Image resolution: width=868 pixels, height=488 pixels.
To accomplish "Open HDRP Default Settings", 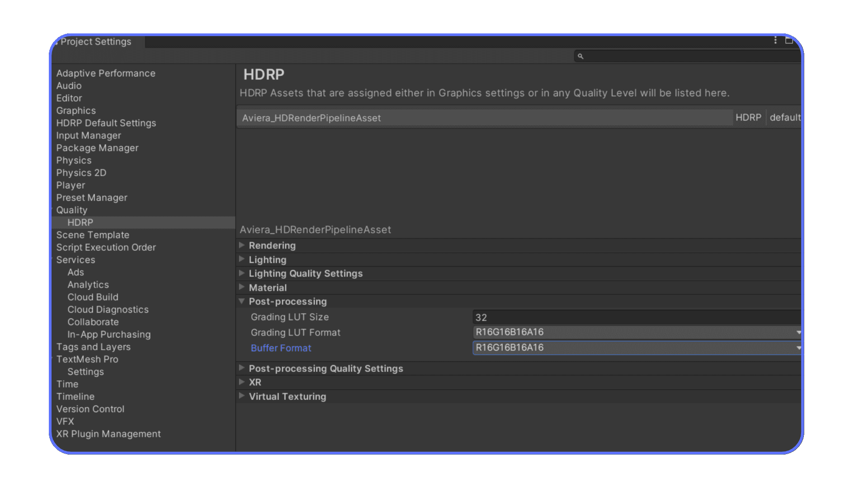I will (106, 123).
